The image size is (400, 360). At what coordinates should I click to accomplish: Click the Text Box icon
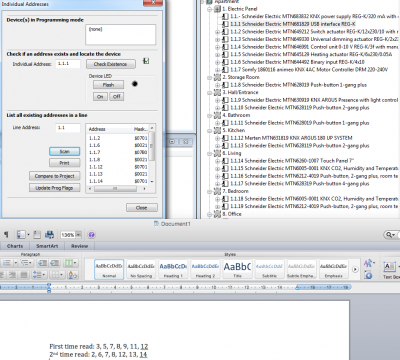(389, 267)
